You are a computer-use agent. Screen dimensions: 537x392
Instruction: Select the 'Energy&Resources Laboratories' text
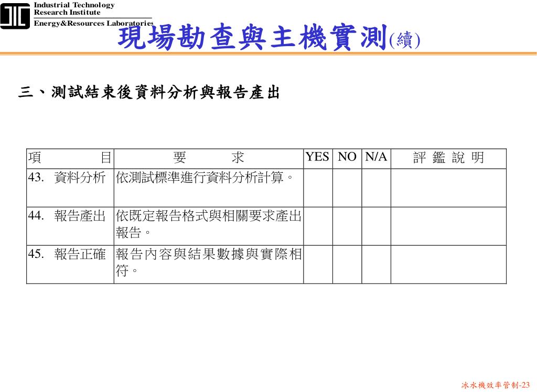pyautogui.click(x=93, y=23)
